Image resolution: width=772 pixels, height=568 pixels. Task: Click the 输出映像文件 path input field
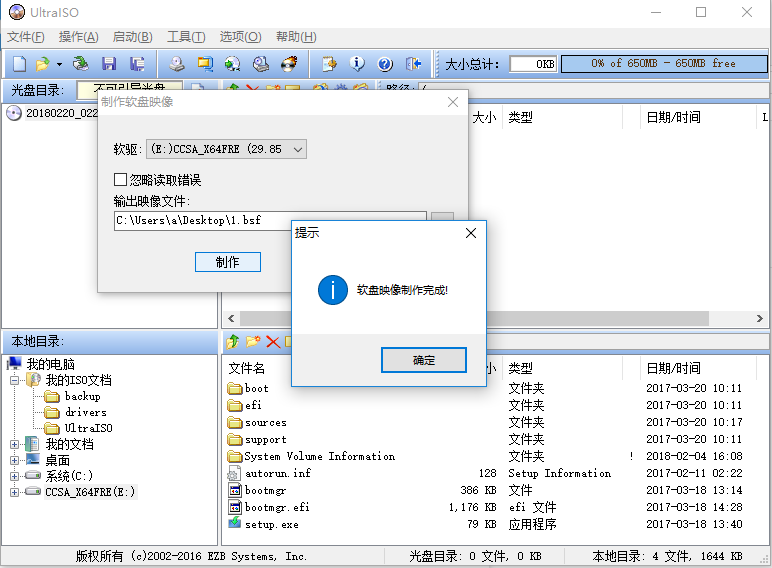(270, 221)
